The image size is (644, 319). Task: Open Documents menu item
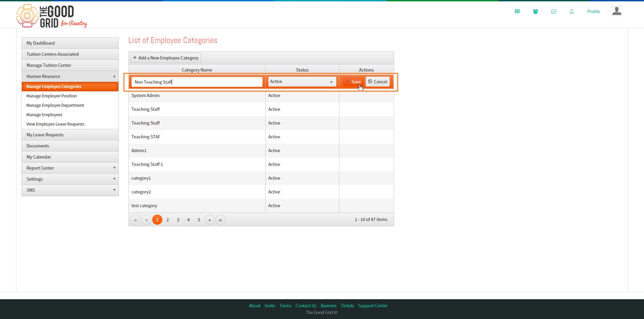coord(70,146)
